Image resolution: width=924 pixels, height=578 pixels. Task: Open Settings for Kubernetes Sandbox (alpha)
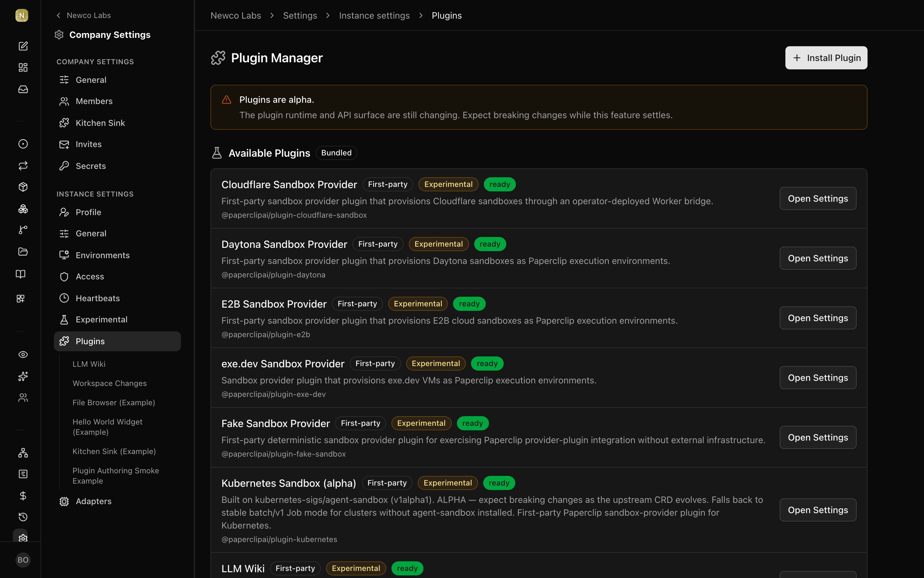point(818,510)
